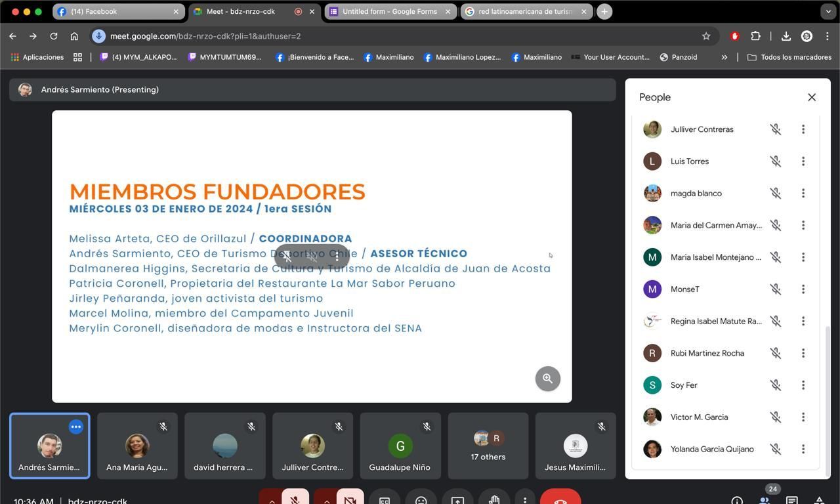Go to the browser home page icon

(x=74, y=36)
